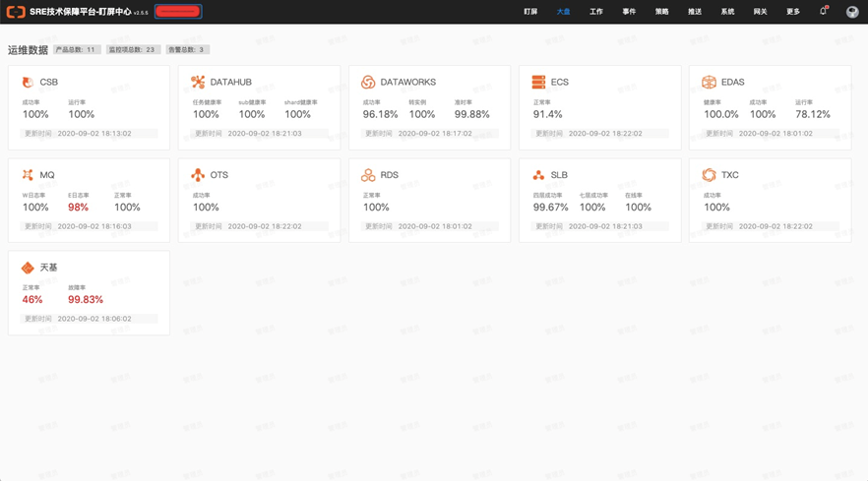
Task: Click the CSB update time 2020-09-02 18:13:02
Action: (94, 134)
